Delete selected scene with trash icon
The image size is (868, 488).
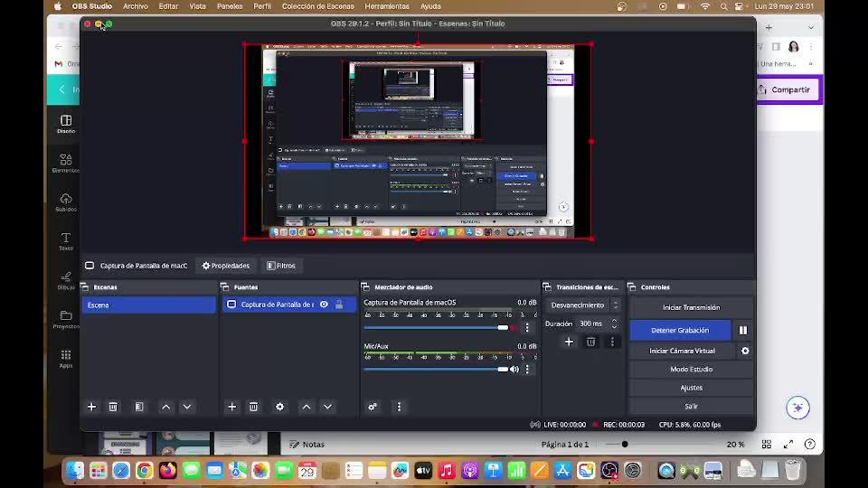point(113,407)
